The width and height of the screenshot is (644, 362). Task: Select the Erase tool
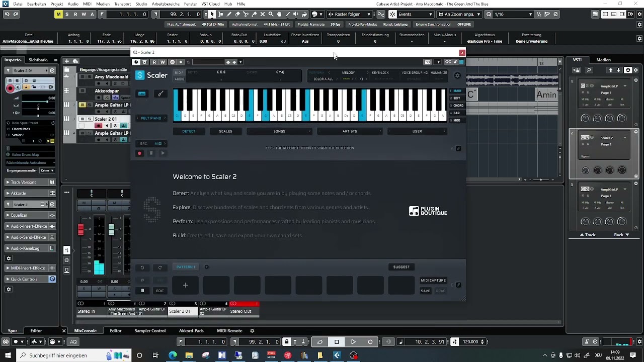click(237, 14)
